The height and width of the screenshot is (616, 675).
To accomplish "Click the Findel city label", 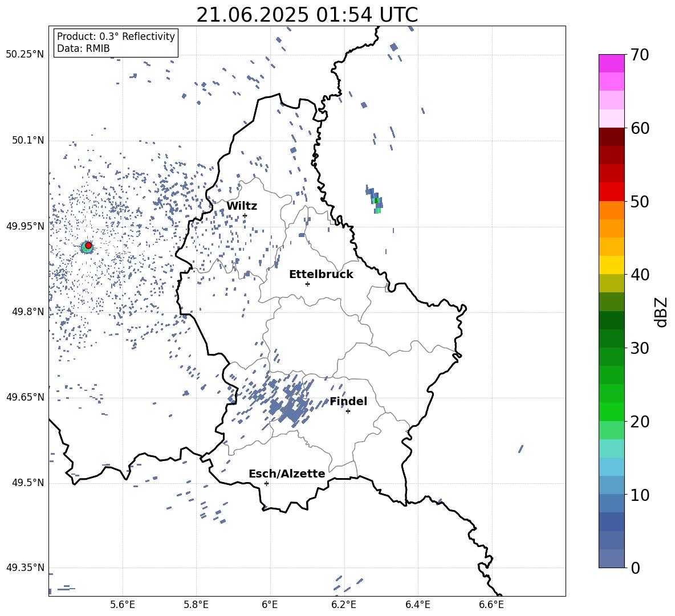I will [x=348, y=401].
